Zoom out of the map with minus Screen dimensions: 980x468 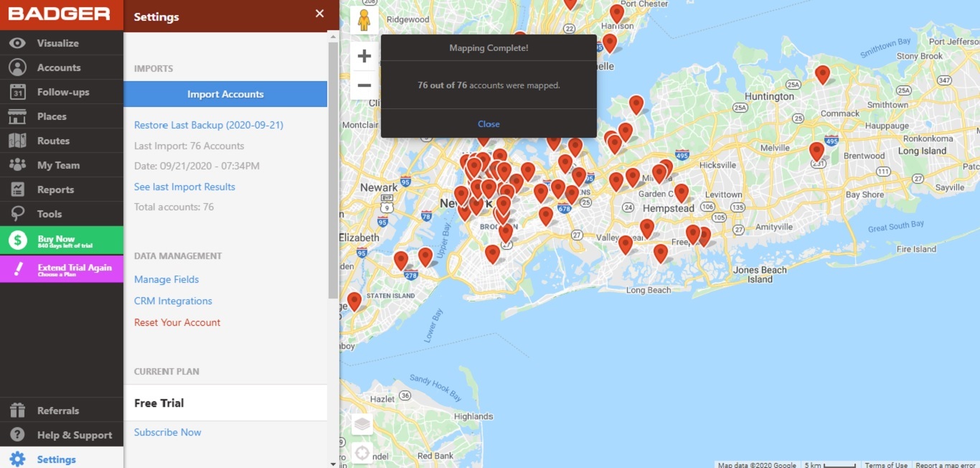[364, 85]
